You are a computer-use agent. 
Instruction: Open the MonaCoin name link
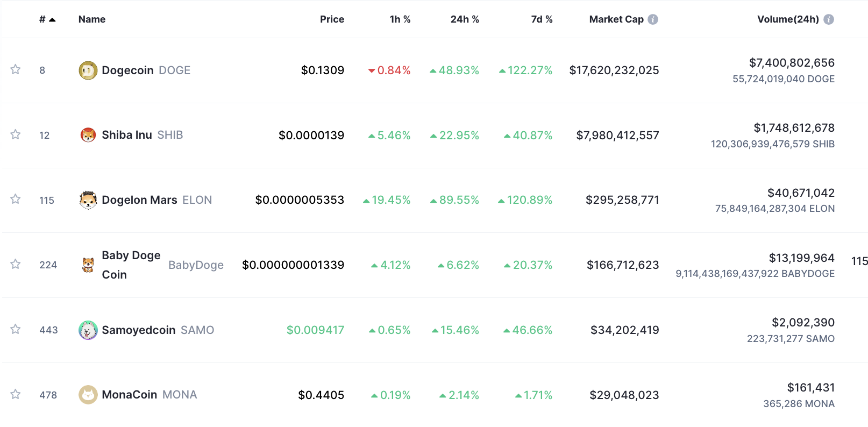click(x=130, y=395)
